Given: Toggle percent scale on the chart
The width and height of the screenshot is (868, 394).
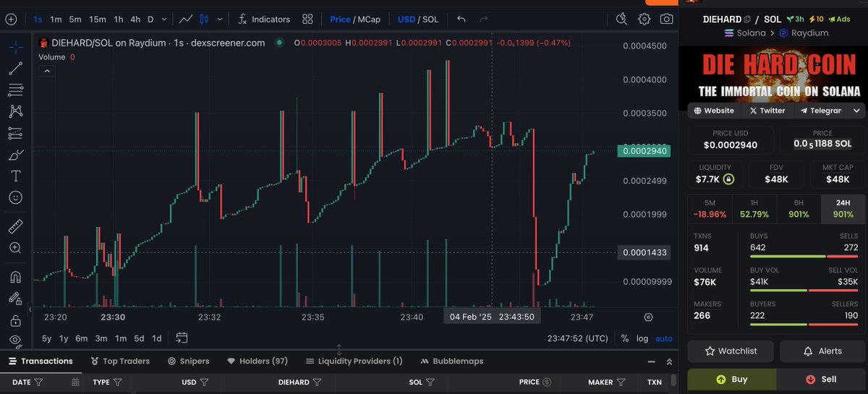Looking at the screenshot, I should click(625, 338).
